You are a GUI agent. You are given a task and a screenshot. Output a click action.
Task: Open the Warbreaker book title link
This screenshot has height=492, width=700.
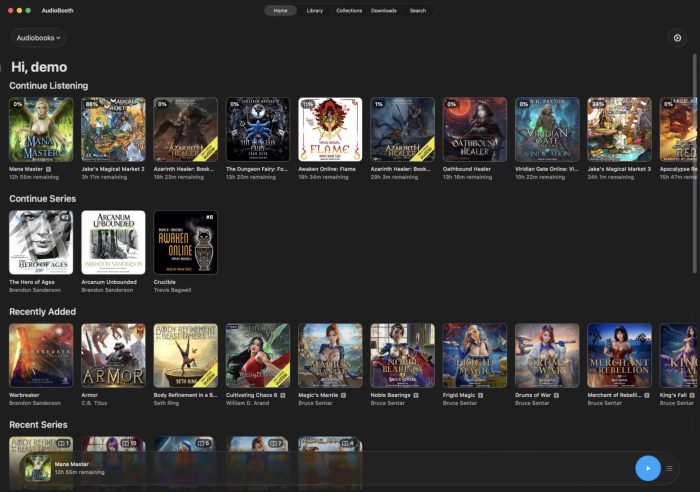(24, 395)
